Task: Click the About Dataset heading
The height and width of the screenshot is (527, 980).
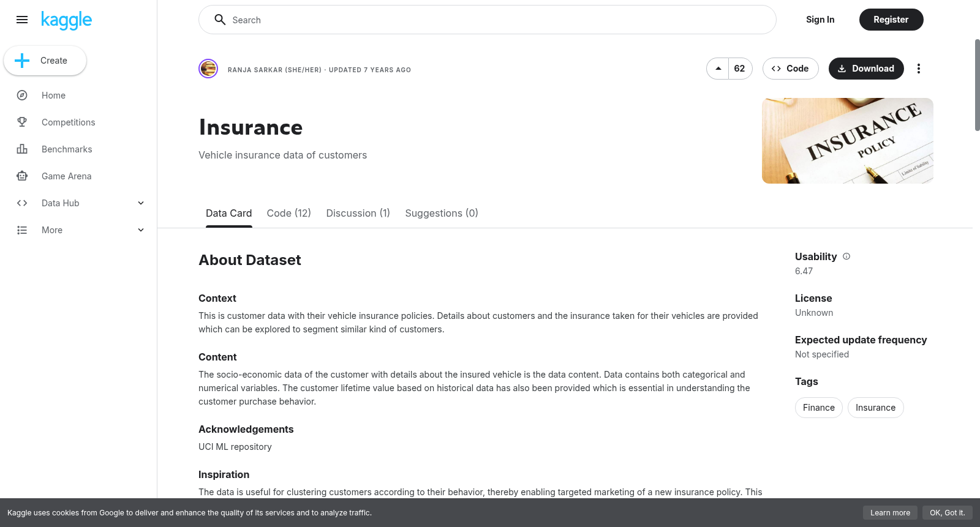Action: point(250,260)
